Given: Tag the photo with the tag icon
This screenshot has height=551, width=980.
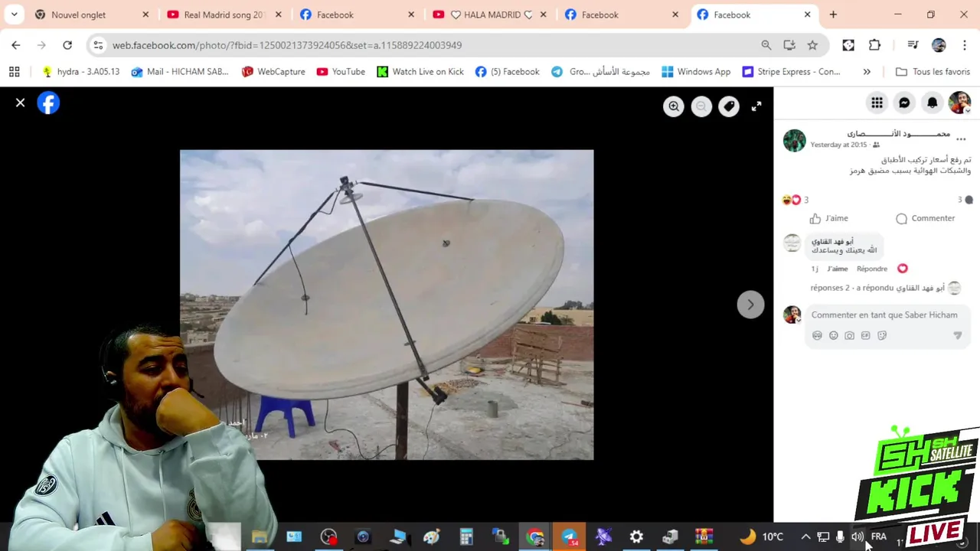Looking at the screenshot, I should pos(729,106).
